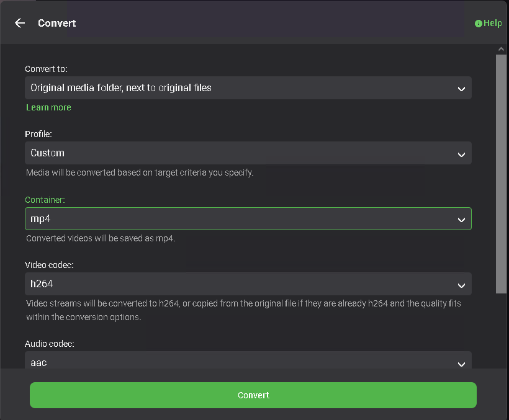Open the Convert to dropdown chevron

[461, 88]
